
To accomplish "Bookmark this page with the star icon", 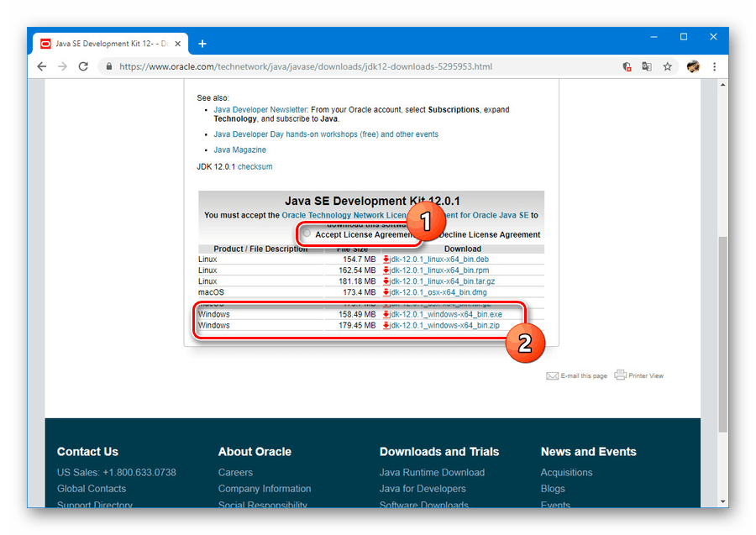I will click(667, 66).
